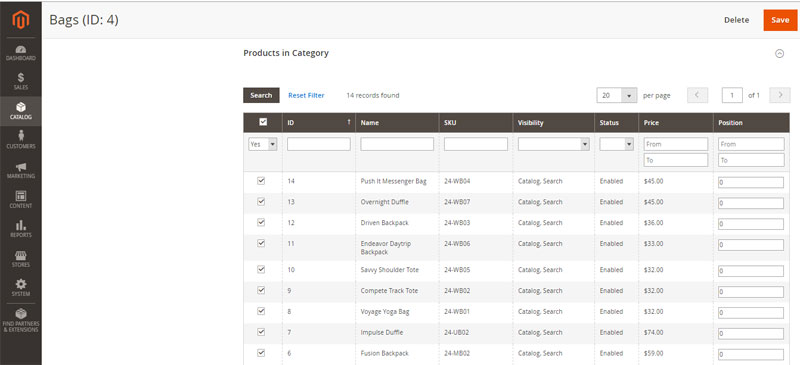
Task: Uncheck the Push It Messenger Bag checkbox
Action: click(x=261, y=181)
